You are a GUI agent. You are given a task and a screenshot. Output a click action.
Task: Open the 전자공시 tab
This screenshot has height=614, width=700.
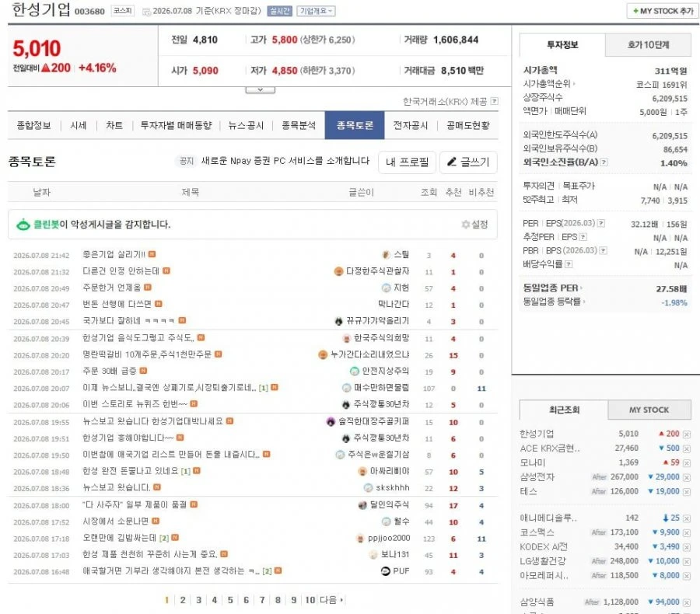(x=410, y=126)
